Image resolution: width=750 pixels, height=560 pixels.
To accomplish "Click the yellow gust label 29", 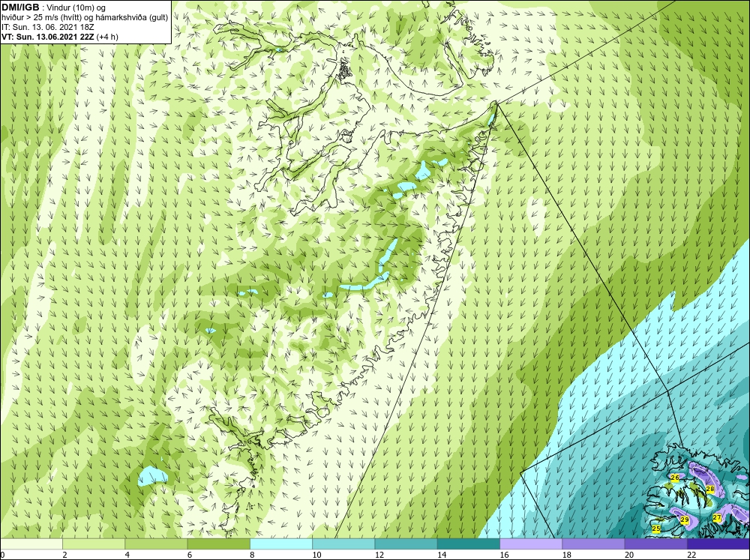I will coord(685,520).
